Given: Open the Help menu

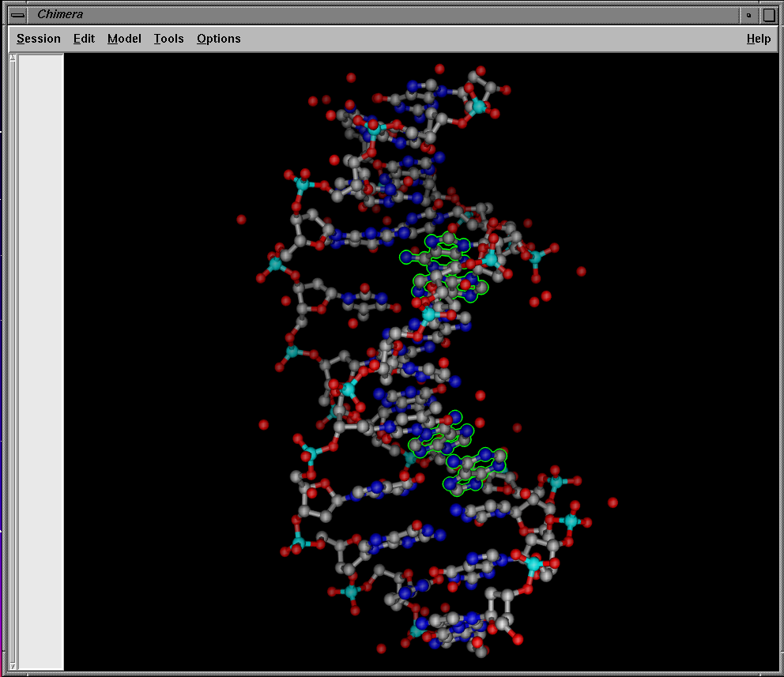Looking at the screenshot, I should [758, 39].
